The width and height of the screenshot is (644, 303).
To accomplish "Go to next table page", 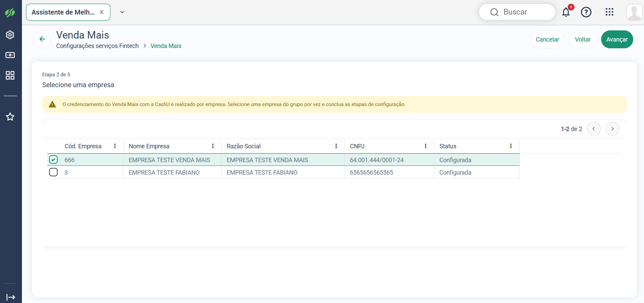I will (612, 129).
